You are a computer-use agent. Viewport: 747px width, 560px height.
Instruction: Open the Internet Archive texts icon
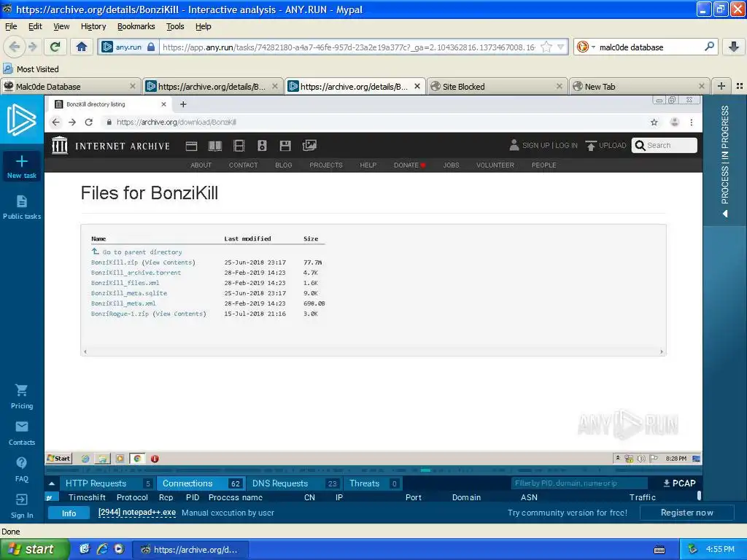[215, 146]
